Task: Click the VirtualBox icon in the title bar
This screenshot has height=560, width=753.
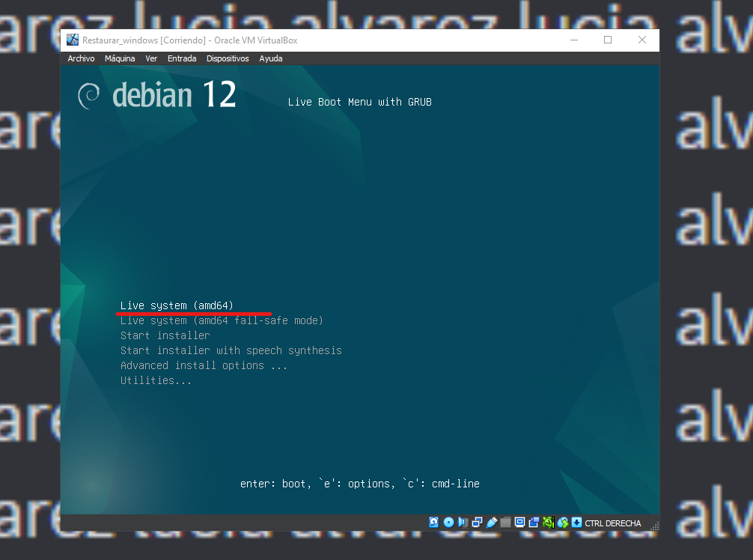Action: pyautogui.click(x=72, y=40)
